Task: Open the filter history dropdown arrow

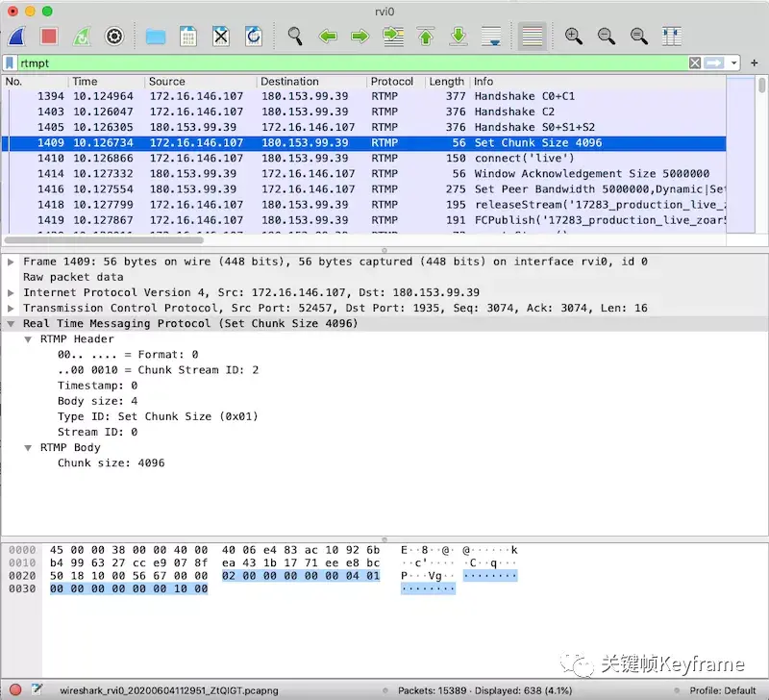Action: (733, 63)
